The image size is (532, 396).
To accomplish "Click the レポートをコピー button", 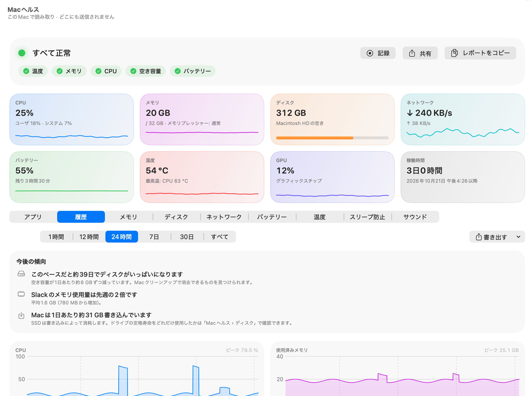I will pos(480,53).
